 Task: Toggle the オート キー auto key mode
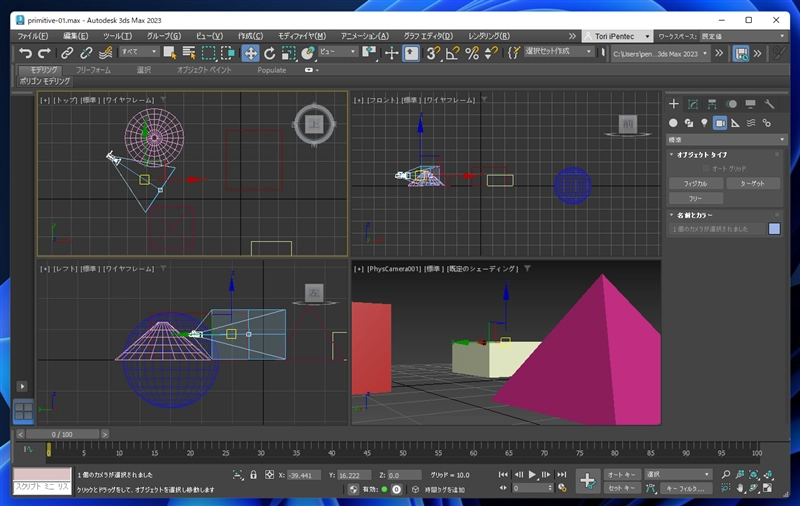(x=623, y=474)
